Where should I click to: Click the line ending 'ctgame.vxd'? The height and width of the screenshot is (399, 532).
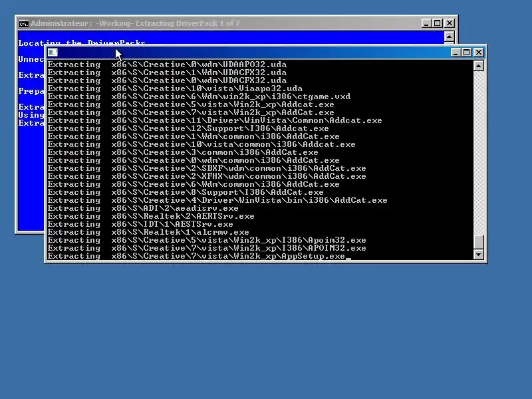click(199, 96)
